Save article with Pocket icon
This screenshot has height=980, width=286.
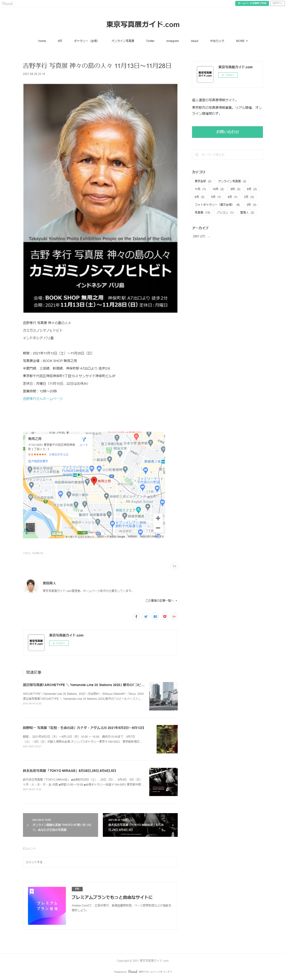(165, 616)
